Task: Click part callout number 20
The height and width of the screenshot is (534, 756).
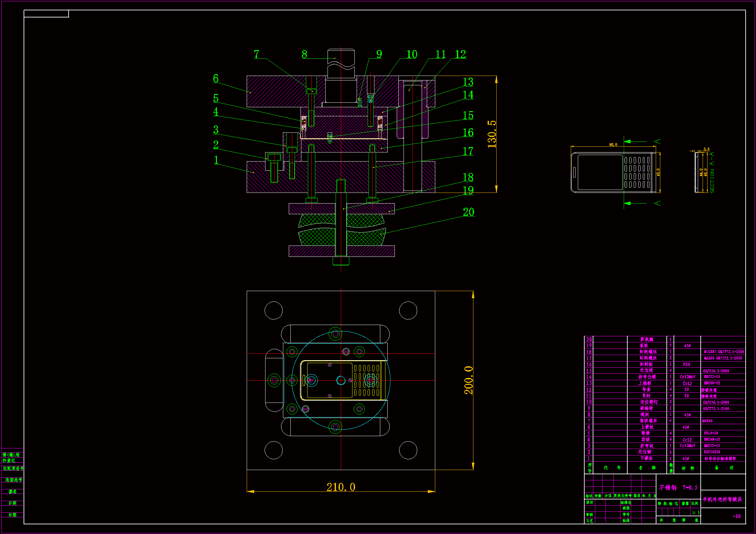Action: (x=468, y=212)
